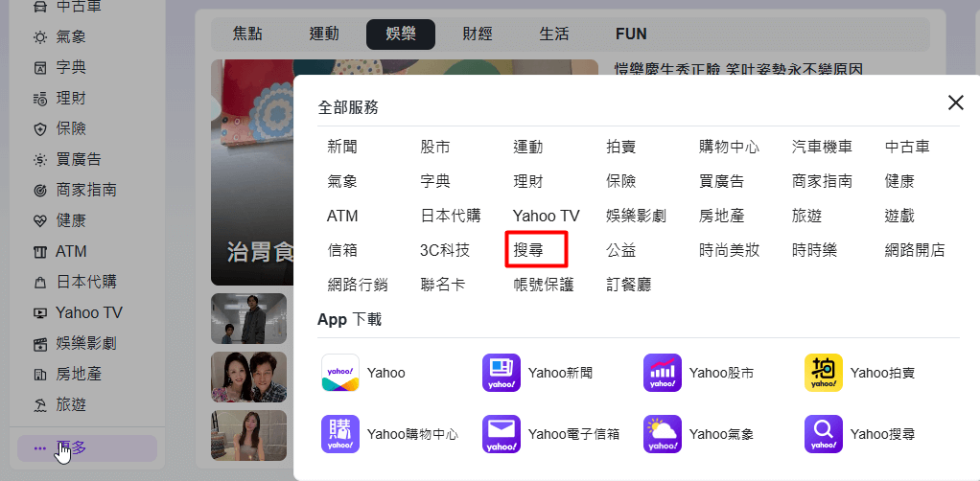Screen dimensions: 980x481
Task: Open 汽車機車 service link
Action: (822, 148)
